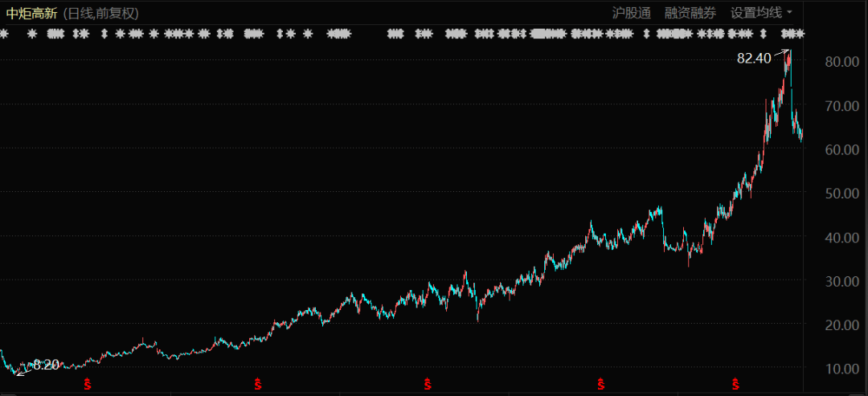This screenshot has width=868, height=396.
Task: Select the middle red dividend marker on timeline
Action: (x=428, y=386)
